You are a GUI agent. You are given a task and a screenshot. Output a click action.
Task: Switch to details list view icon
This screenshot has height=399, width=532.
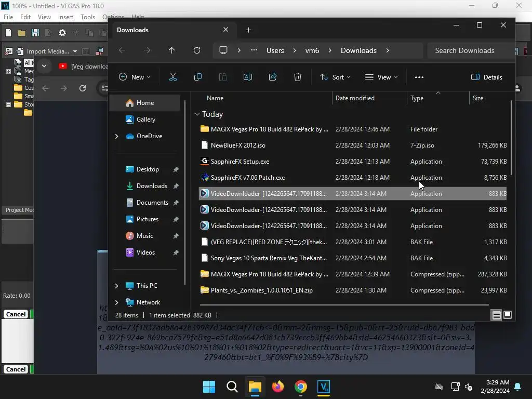click(496, 315)
